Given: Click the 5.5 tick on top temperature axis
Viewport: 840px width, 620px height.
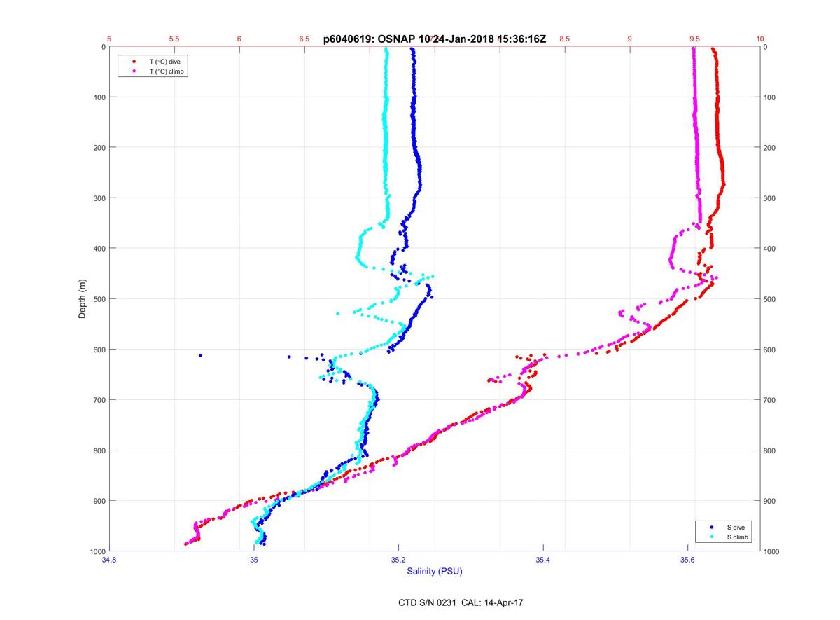Looking at the screenshot, I should pos(174,39).
